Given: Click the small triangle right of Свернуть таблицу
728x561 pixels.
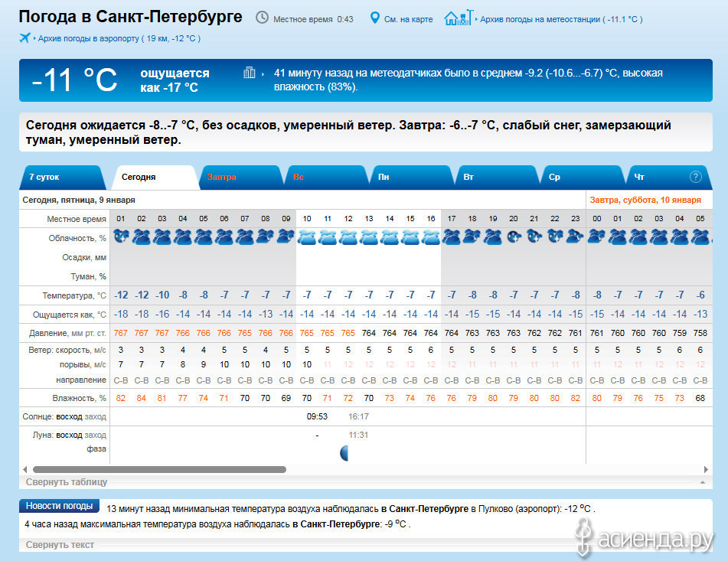Looking at the screenshot, I should pyautogui.click(x=703, y=483).
